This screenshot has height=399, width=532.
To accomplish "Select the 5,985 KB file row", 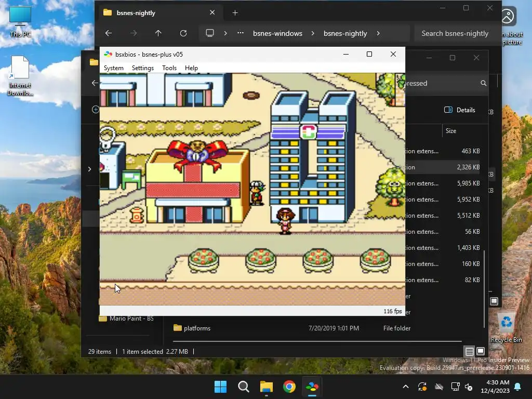I will point(444,183).
